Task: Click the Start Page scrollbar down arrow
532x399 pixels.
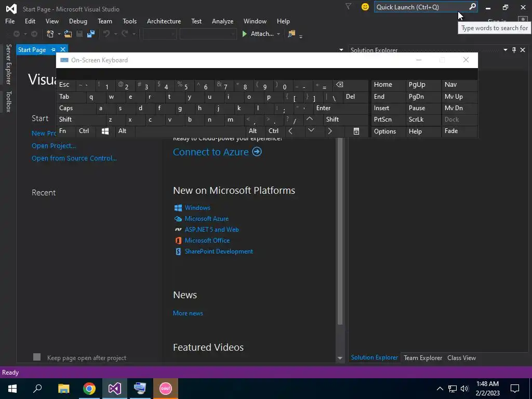Action: coord(340,358)
